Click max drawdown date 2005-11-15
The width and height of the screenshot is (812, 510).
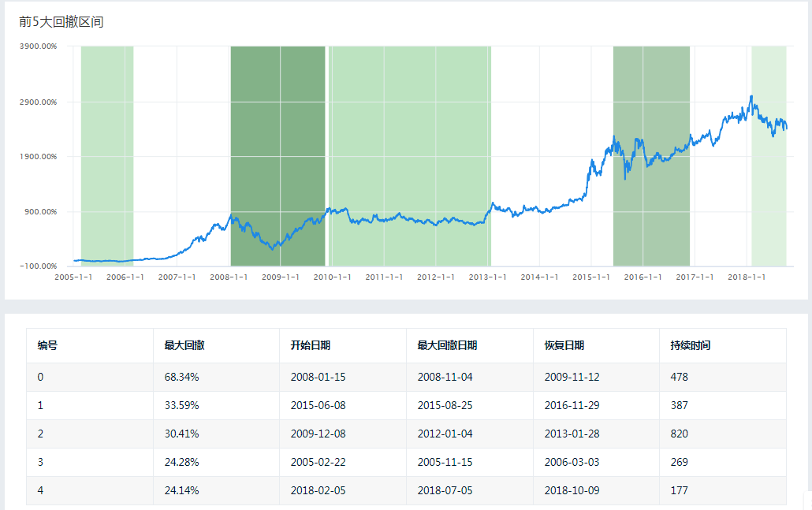[445, 462]
